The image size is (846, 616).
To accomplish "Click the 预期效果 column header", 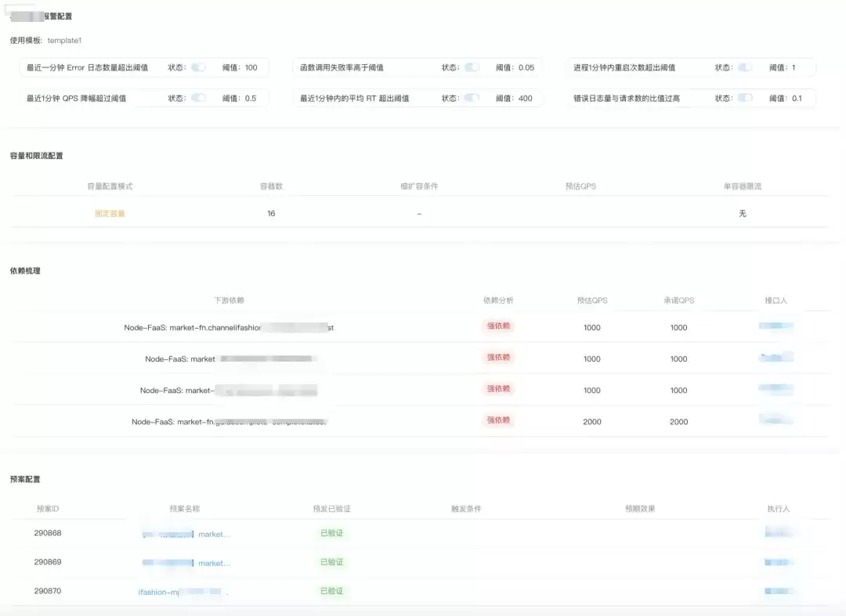I will (x=640, y=509).
